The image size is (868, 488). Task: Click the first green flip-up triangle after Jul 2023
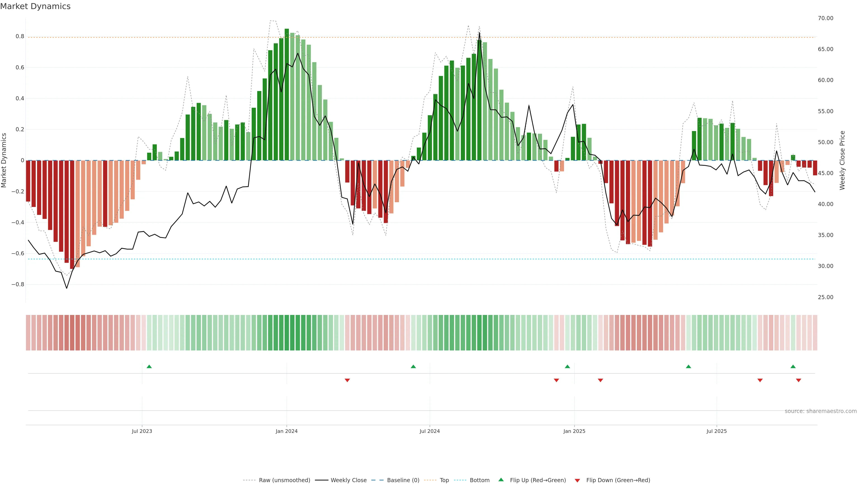[x=149, y=366]
